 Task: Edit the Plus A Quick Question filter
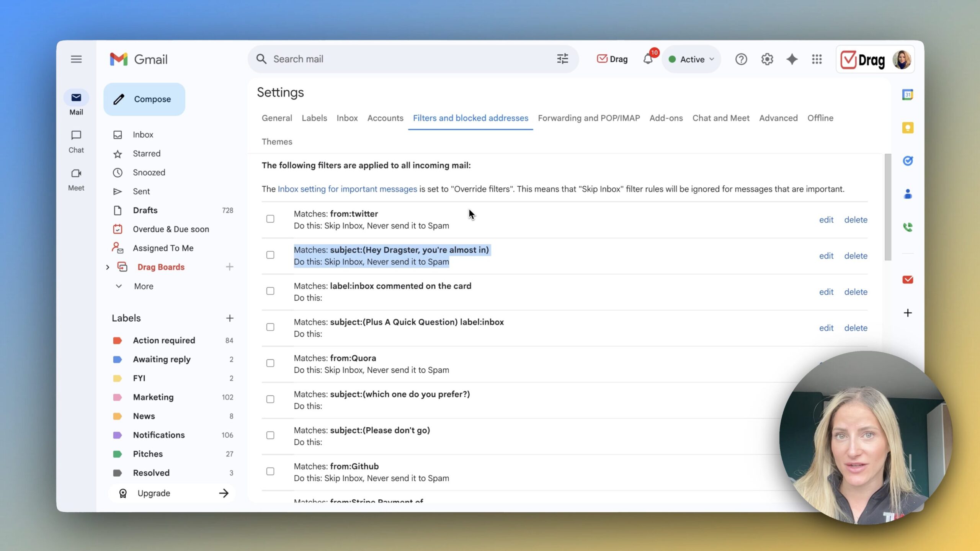pos(826,328)
